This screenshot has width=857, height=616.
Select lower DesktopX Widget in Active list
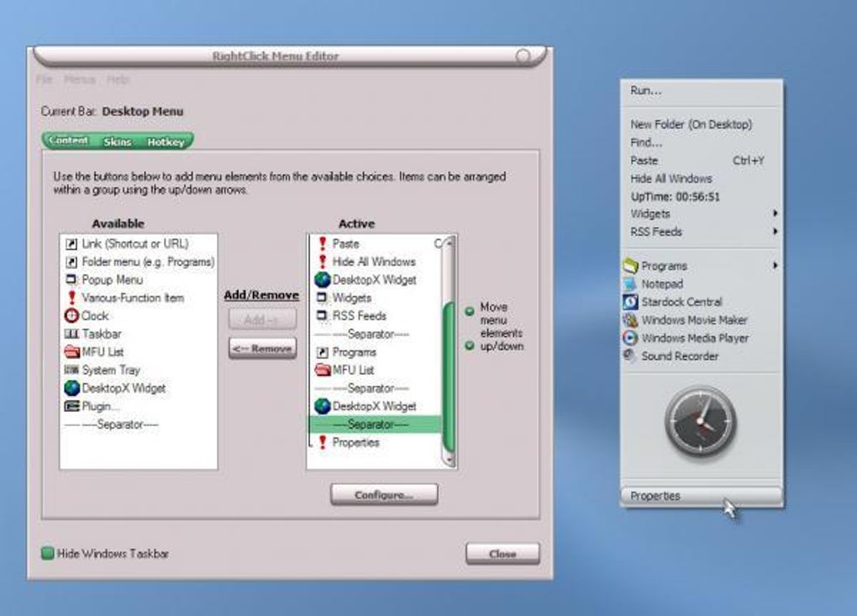375,406
